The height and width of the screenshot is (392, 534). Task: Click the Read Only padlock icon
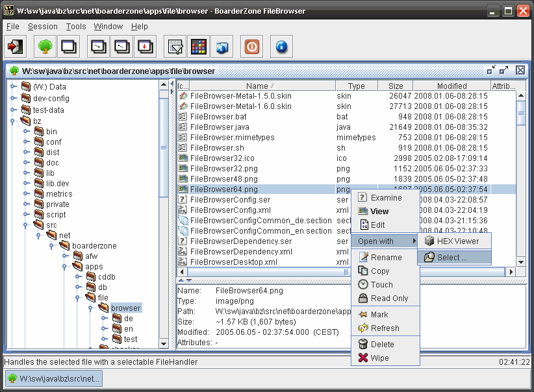tap(363, 298)
